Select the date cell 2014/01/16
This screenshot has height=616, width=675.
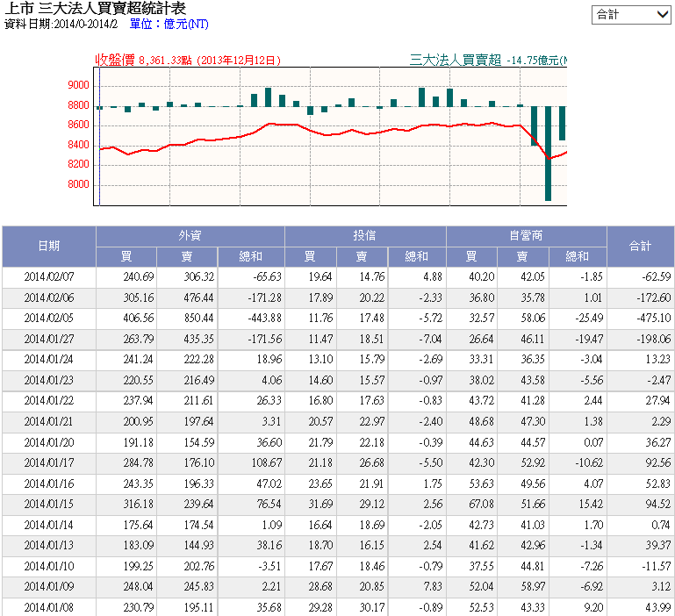(48, 483)
